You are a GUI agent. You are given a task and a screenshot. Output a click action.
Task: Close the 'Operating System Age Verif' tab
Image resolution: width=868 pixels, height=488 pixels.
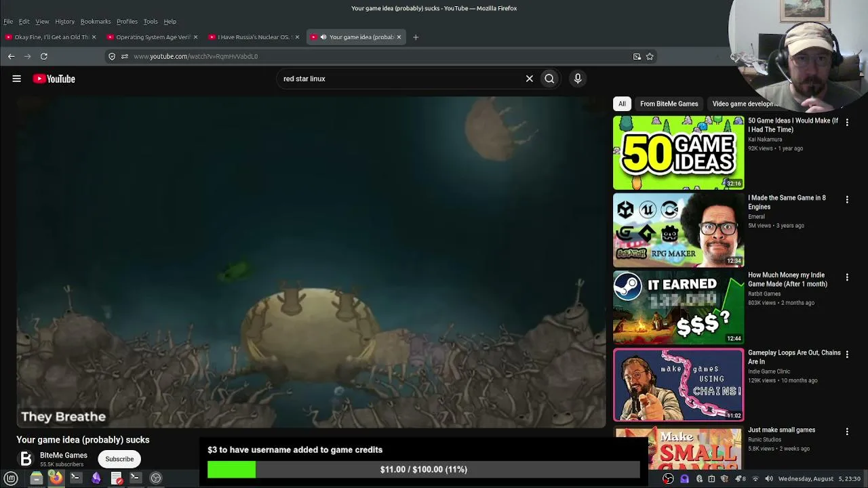click(x=195, y=37)
